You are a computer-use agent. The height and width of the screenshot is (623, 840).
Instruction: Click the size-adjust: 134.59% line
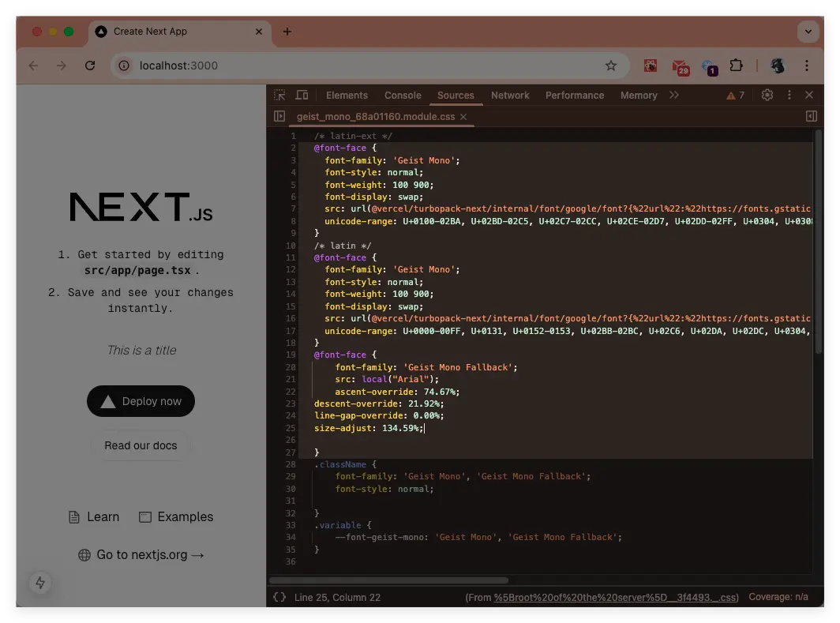369,428
